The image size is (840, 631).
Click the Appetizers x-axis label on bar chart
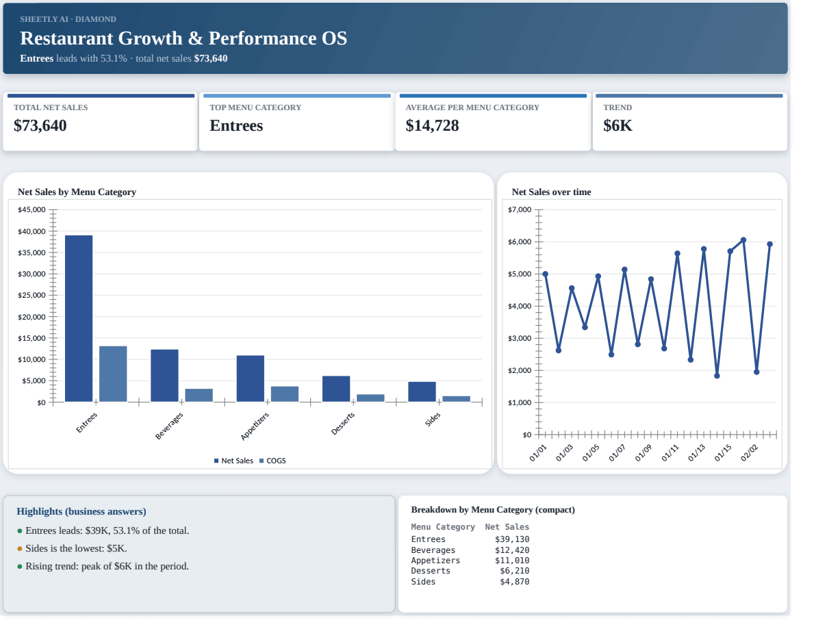255,426
